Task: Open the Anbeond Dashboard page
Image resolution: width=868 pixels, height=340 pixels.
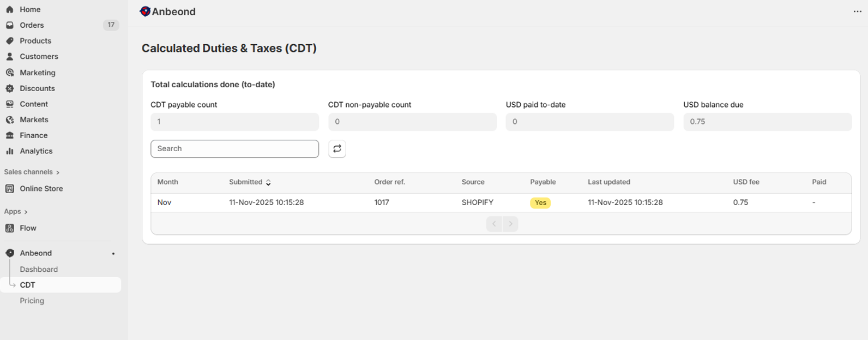Action: pos(39,270)
